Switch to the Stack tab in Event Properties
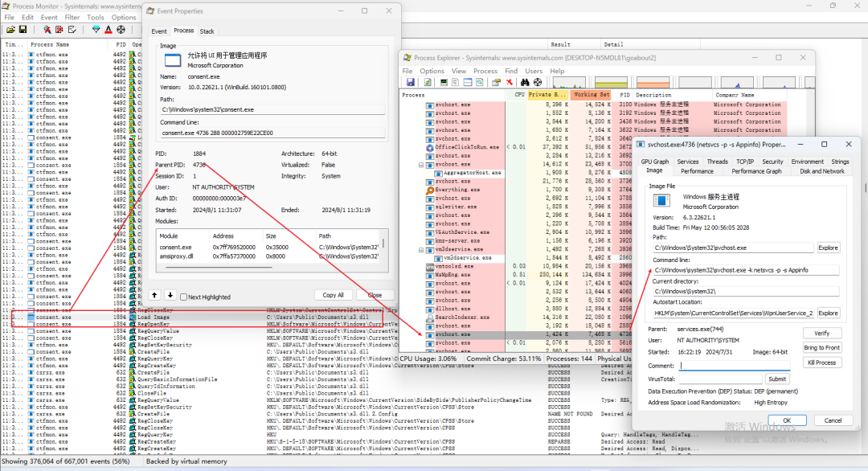Screen dimensions: 868x471 [207, 31]
